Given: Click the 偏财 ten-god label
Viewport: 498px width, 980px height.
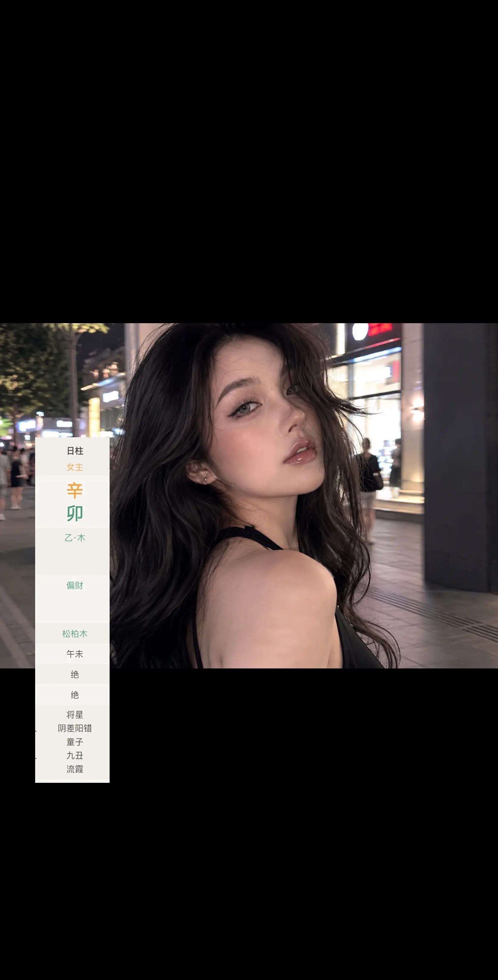Looking at the screenshot, I should coord(74,586).
